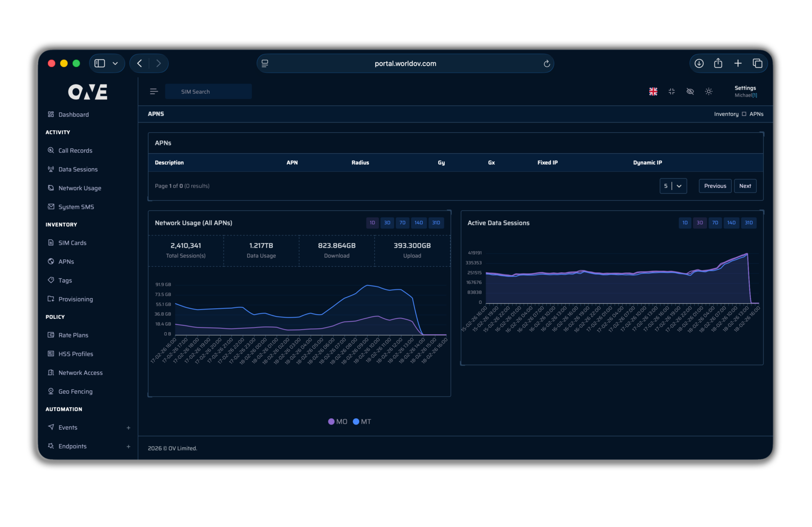Open new Safari tab plus icon
The image size is (812, 527).
coord(737,64)
